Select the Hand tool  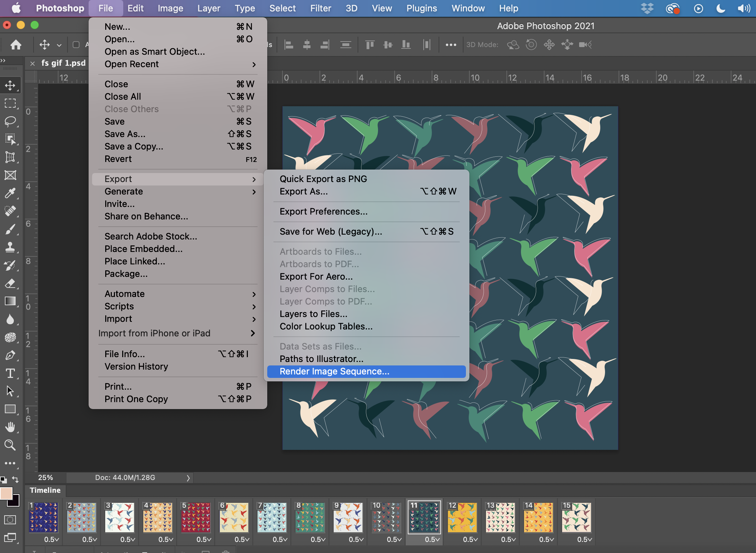coord(10,427)
